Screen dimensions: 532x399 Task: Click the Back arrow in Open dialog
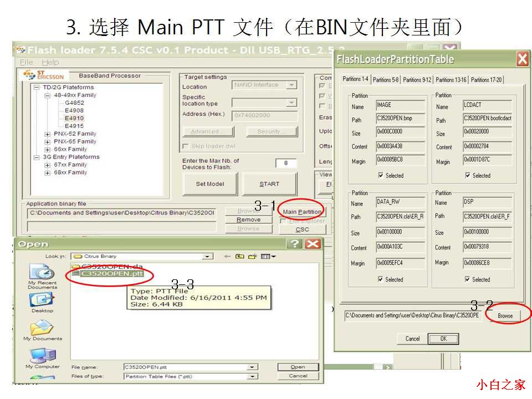227,257
